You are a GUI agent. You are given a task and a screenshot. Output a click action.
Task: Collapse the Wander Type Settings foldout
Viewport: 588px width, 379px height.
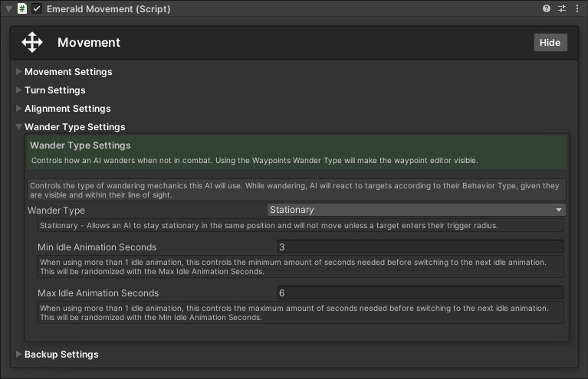[x=74, y=127]
